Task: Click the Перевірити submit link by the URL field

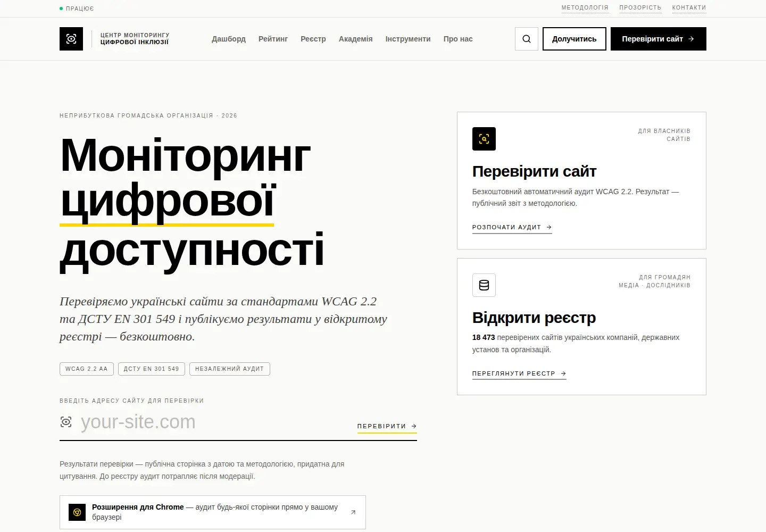Action: click(x=387, y=426)
